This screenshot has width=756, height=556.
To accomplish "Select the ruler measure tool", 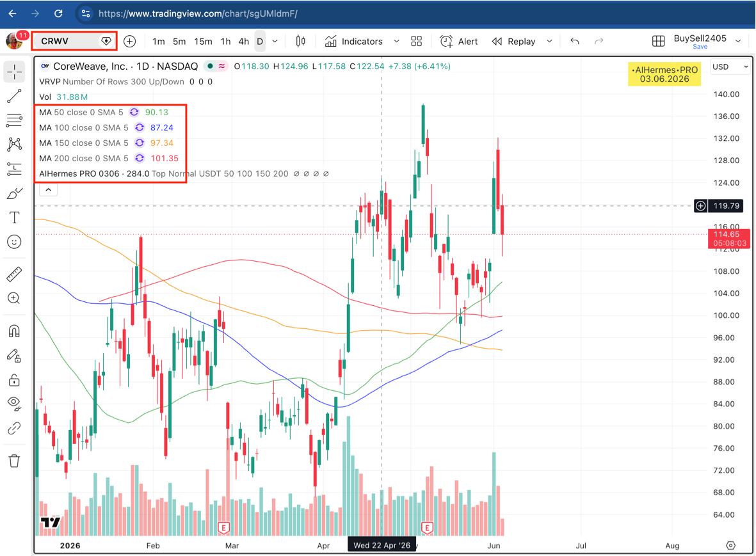I will [x=14, y=274].
